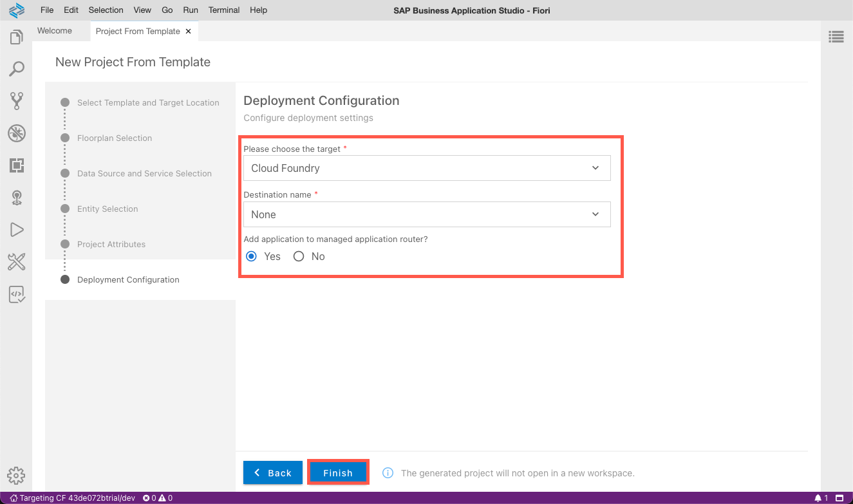Open the Cloud Foundry lightbulb icon
The image size is (853, 504).
point(16,198)
